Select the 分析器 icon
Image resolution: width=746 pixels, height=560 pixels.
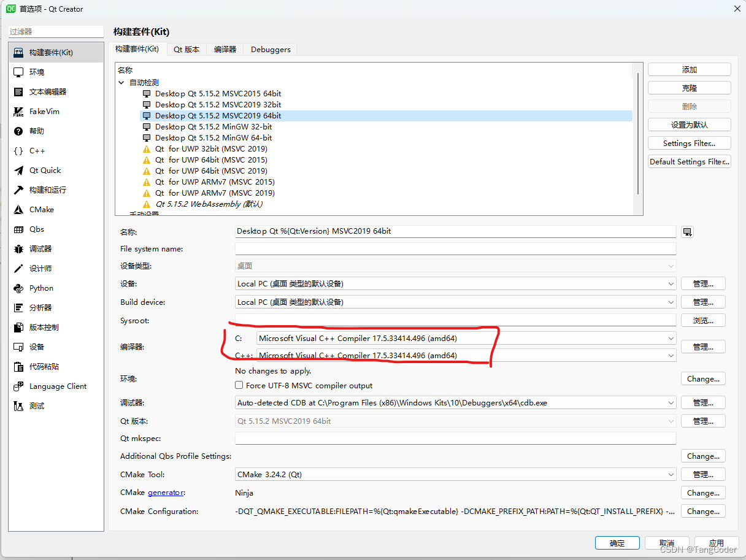(18, 308)
